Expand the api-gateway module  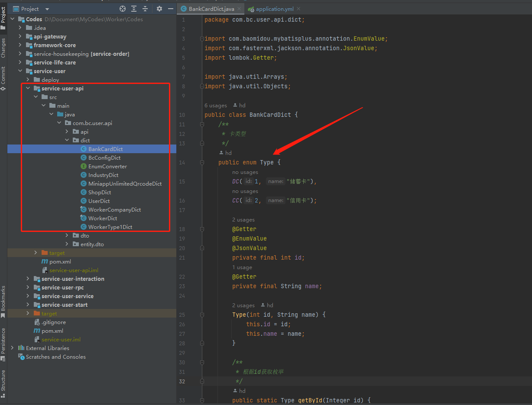pyautogui.click(x=20, y=36)
